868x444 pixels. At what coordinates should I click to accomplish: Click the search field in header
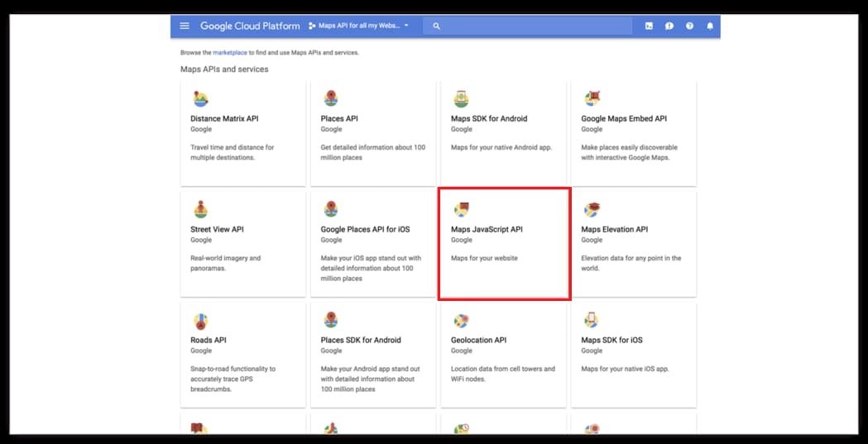(x=527, y=26)
